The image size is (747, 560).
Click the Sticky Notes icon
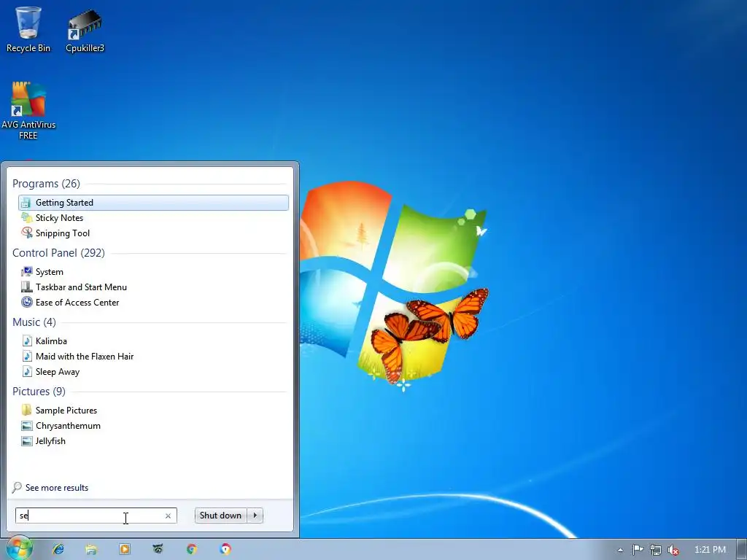[27, 217]
